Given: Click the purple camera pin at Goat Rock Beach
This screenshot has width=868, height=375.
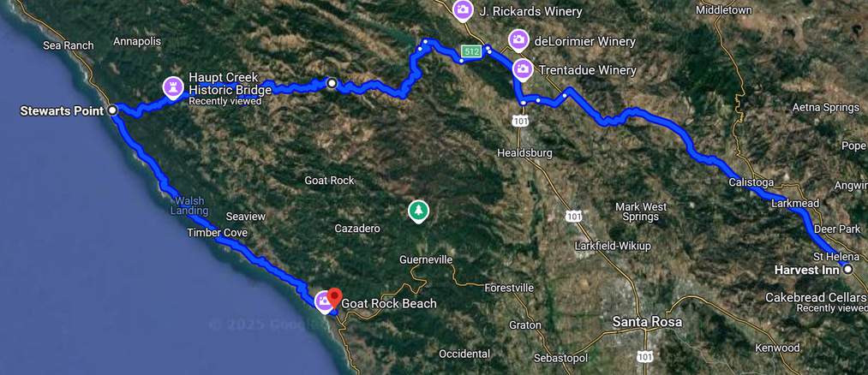Looking at the screenshot, I should [322, 302].
